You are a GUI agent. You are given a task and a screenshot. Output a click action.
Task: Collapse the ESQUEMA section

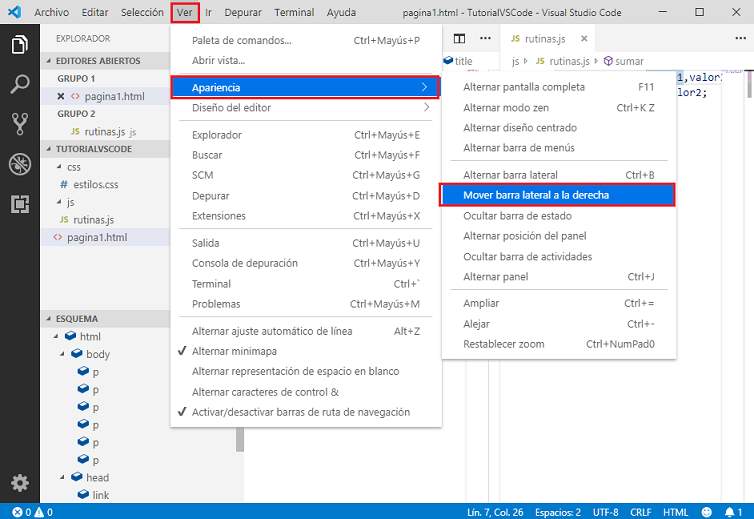pyautogui.click(x=48, y=318)
